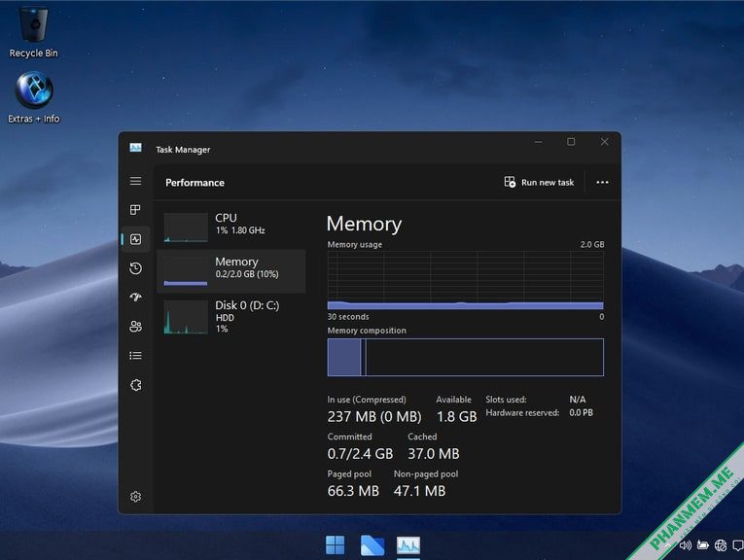Click the Memory usage graph
744x560 pixels.
[x=466, y=280]
